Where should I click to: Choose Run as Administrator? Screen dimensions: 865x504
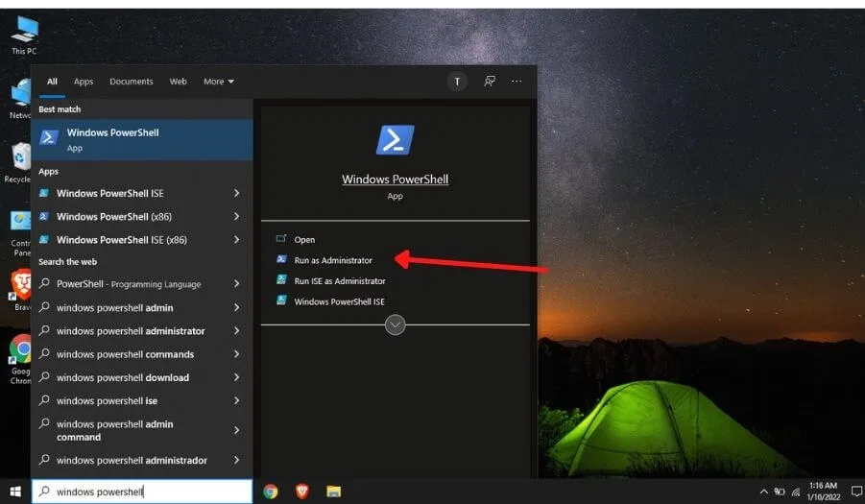click(333, 260)
